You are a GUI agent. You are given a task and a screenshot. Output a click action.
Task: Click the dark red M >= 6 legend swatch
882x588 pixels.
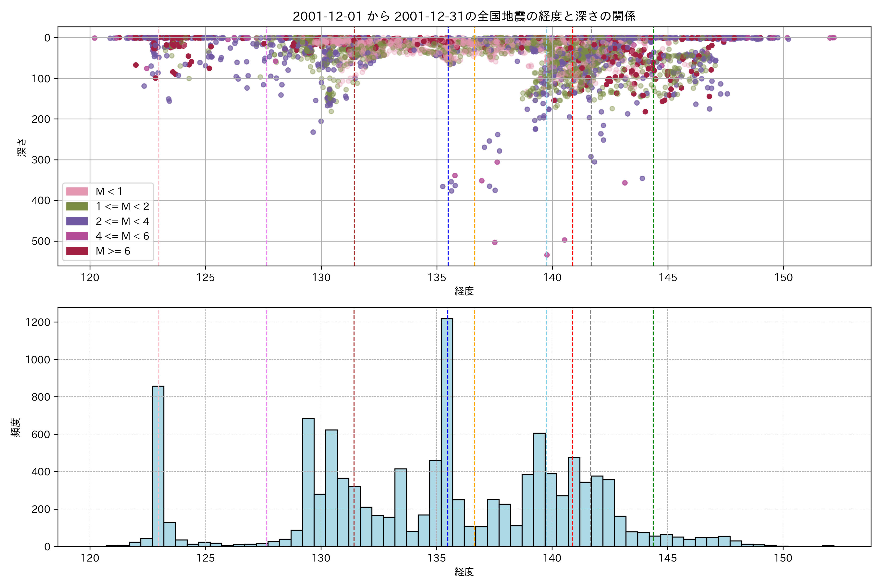[77, 251]
